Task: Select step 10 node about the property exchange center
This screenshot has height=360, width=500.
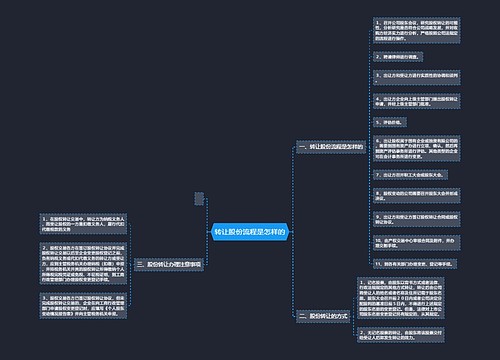Action: tap(417, 243)
